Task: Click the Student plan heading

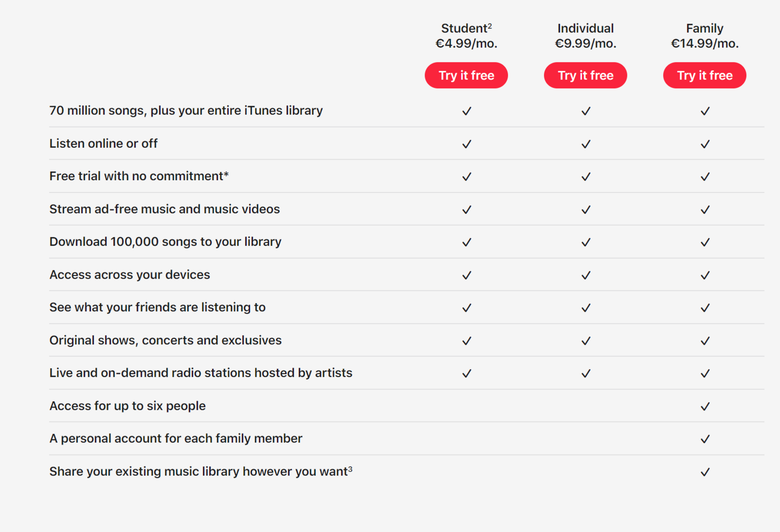Action: click(x=467, y=28)
